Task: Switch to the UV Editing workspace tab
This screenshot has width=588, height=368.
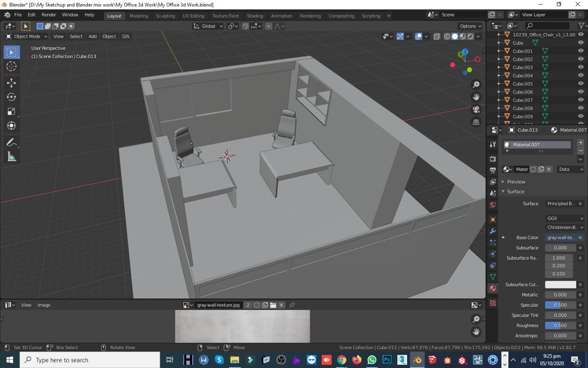Action: [193, 16]
